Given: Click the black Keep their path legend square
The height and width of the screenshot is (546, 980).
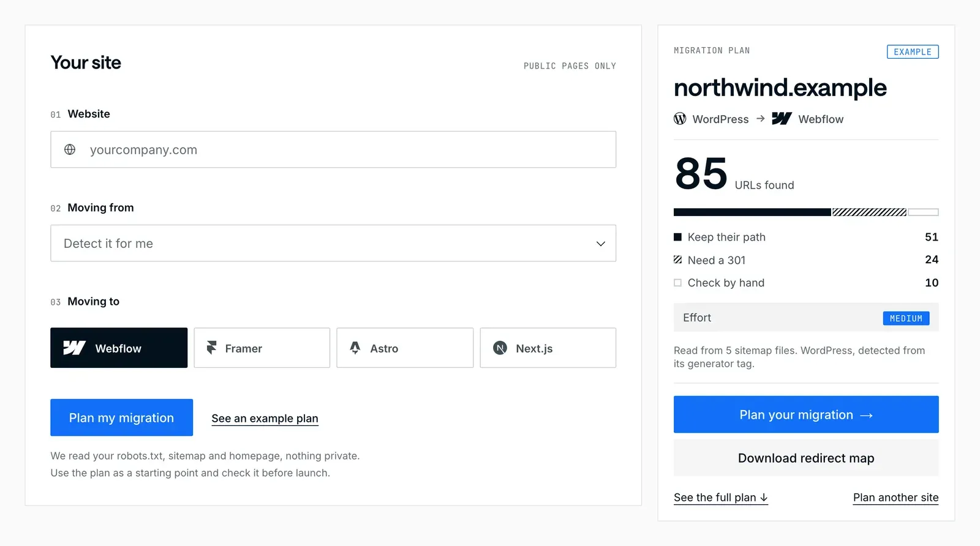Looking at the screenshot, I should tap(677, 237).
